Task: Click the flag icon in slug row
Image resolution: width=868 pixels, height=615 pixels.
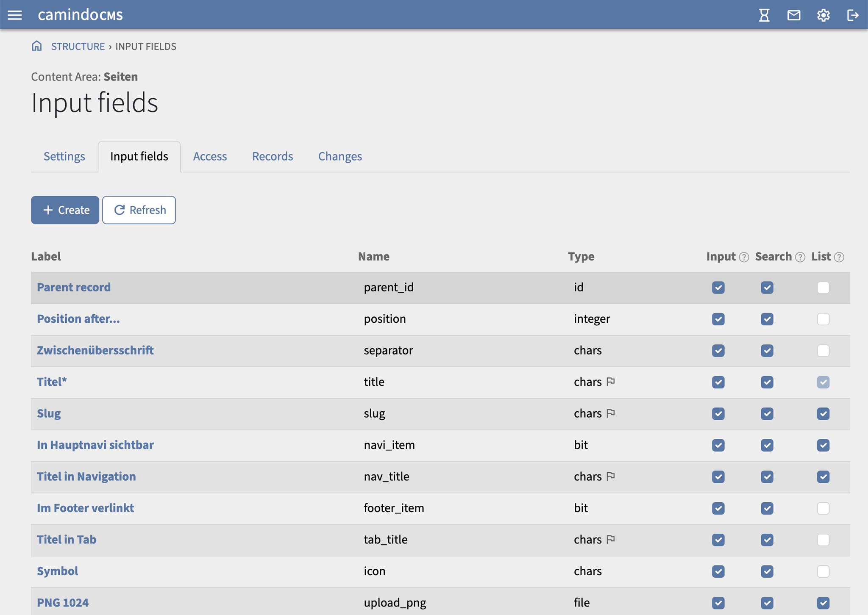Action: (x=611, y=413)
